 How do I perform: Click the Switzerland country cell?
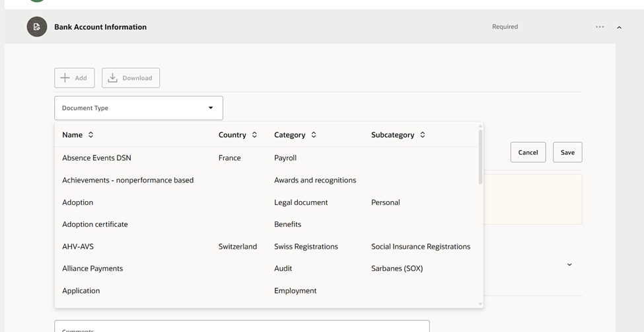point(238,247)
